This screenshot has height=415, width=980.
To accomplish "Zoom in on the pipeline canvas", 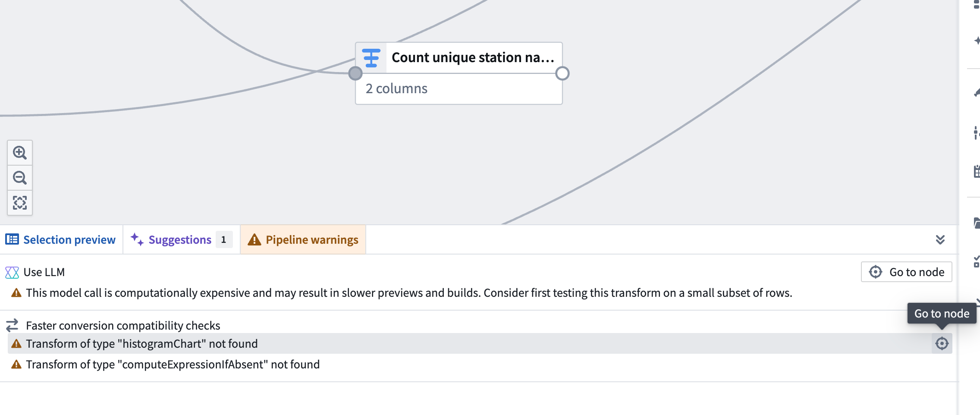I will 19,153.
